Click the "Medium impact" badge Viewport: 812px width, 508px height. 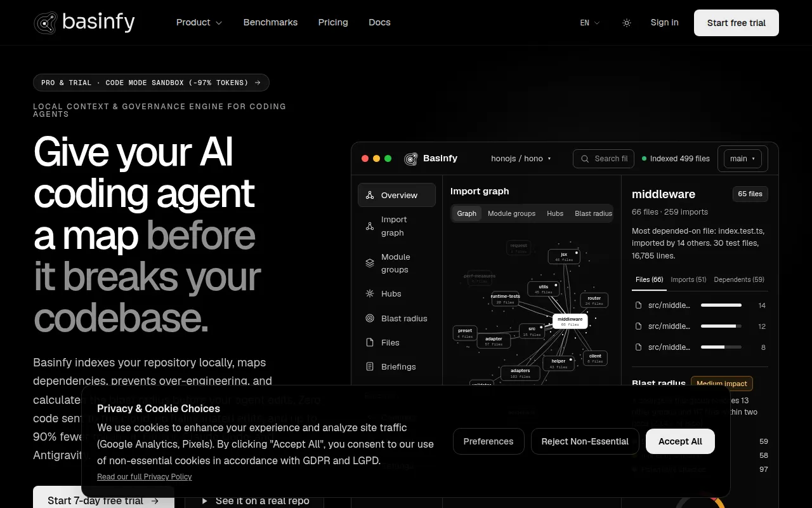[x=722, y=384]
